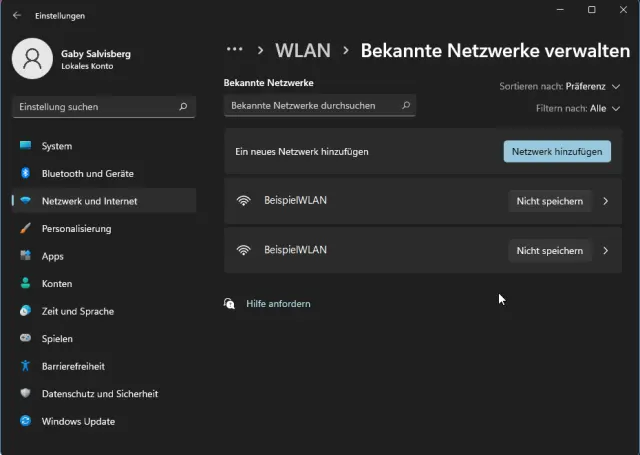Click the Zeit und Sprache globe icon
The height and width of the screenshot is (455, 640).
(x=25, y=311)
